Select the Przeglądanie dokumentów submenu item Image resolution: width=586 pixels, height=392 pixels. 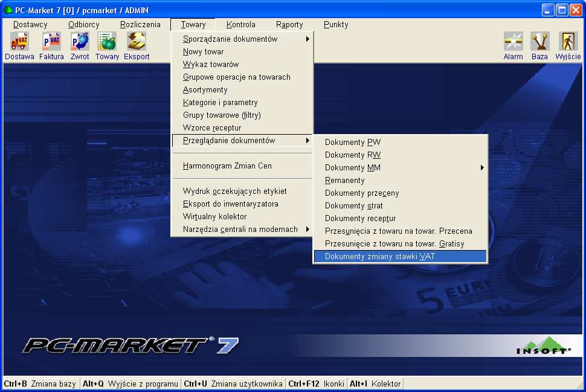pos(242,141)
